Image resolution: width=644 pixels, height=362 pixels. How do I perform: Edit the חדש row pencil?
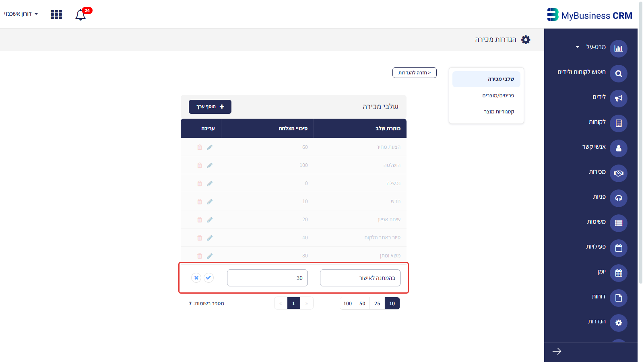click(x=210, y=202)
